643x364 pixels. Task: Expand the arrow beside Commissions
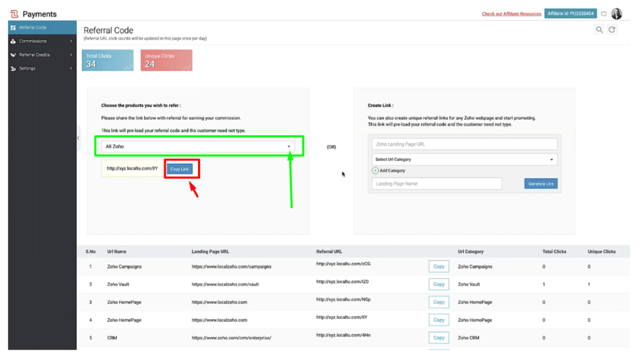point(71,41)
